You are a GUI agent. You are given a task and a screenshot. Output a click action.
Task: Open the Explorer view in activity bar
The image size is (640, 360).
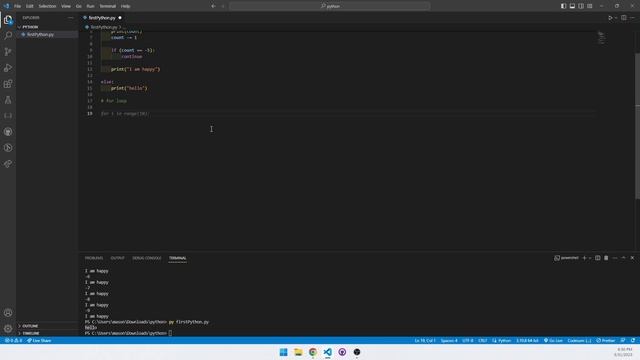[8, 20]
